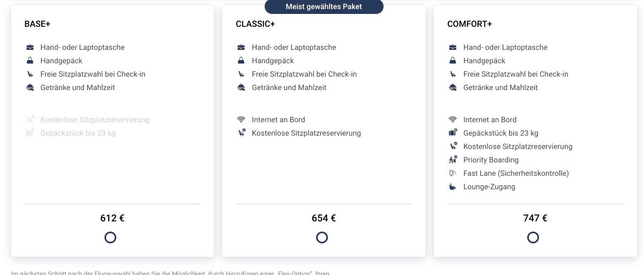The image size is (644, 275).
Task: Click the greyed-out seat reservation icon in BASE+
Action: point(30,120)
